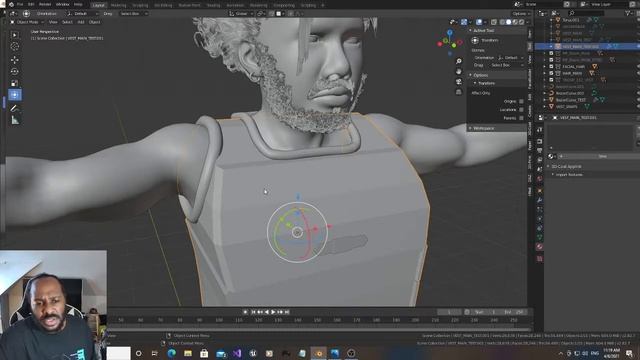Open Visual Studio from taskbar

point(237,353)
